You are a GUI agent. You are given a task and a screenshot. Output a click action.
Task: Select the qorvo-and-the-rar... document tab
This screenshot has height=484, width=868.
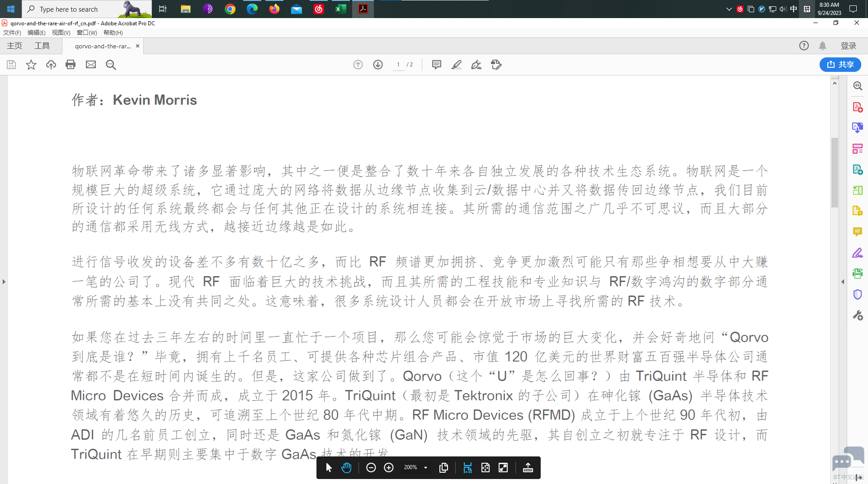(103, 46)
